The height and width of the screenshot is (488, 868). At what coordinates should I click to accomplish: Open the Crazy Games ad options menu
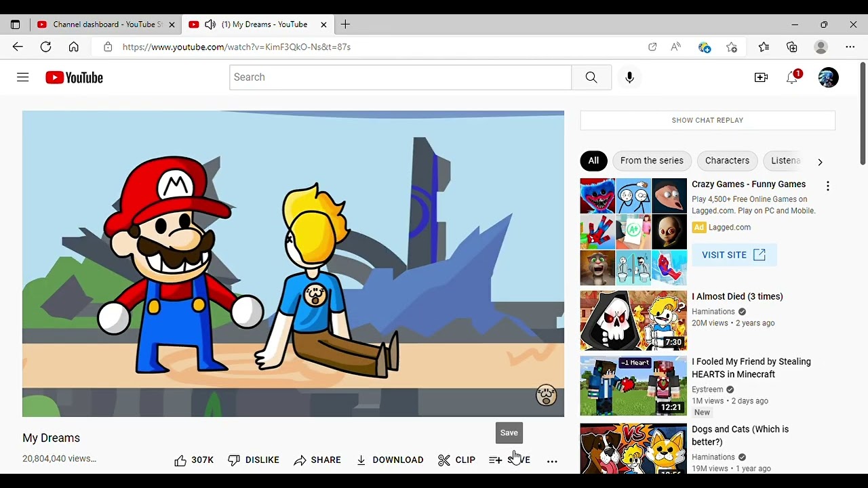point(827,186)
